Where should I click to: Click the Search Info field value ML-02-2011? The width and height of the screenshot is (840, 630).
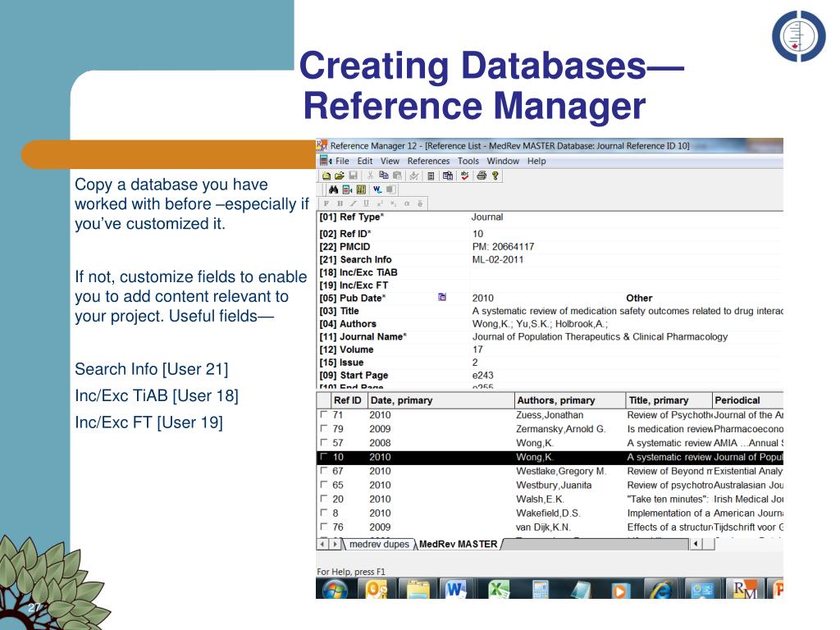pos(498,259)
